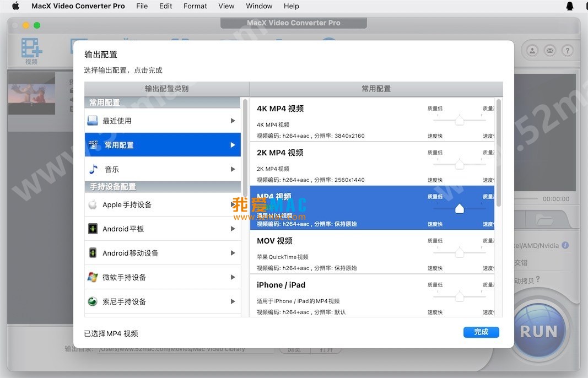
Task: Click the 微软手持设备 Windows icon
Action: click(x=93, y=277)
